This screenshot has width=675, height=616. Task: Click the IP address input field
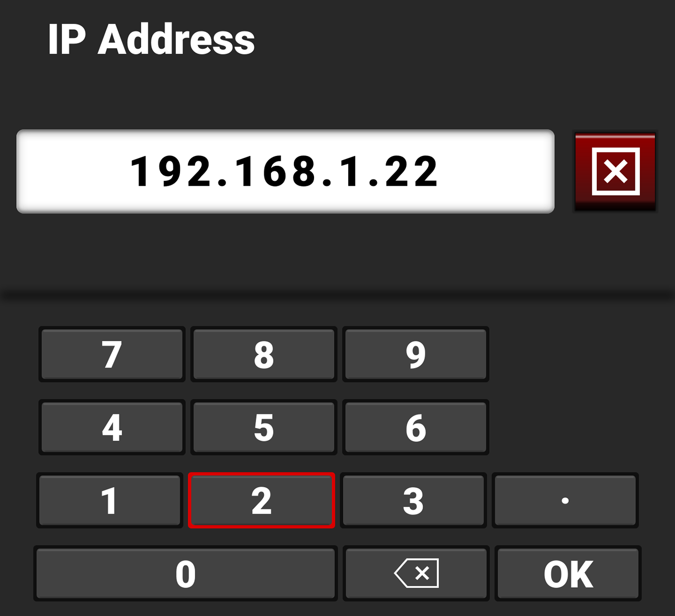click(285, 171)
